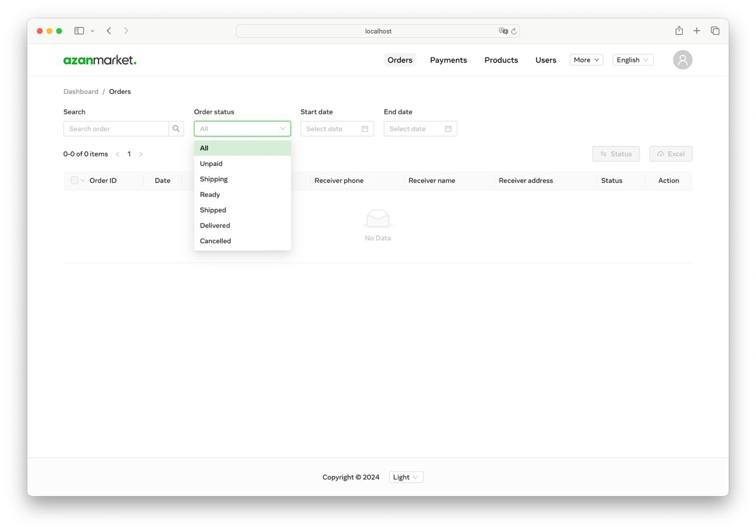Toggle the select-all checkbox in table header

tap(73, 180)
